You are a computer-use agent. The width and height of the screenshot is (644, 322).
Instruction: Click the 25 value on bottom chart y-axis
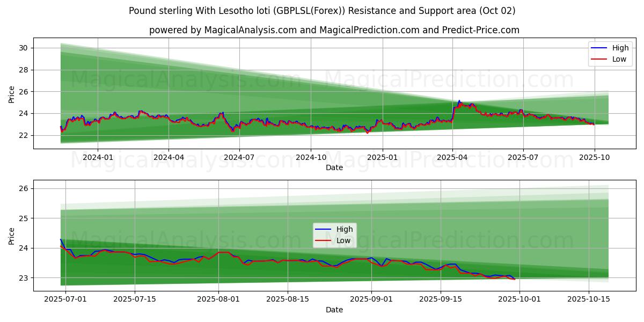pos(24,218)
